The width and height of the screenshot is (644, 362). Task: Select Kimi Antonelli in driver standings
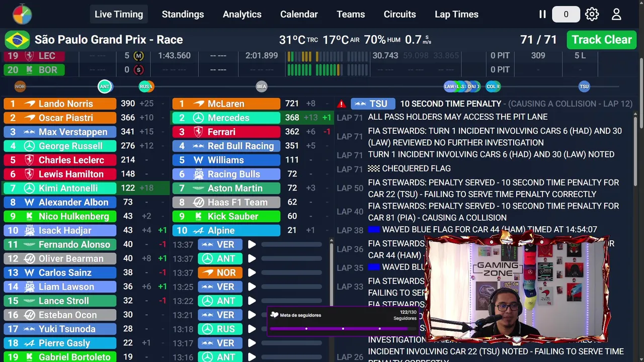60,188
